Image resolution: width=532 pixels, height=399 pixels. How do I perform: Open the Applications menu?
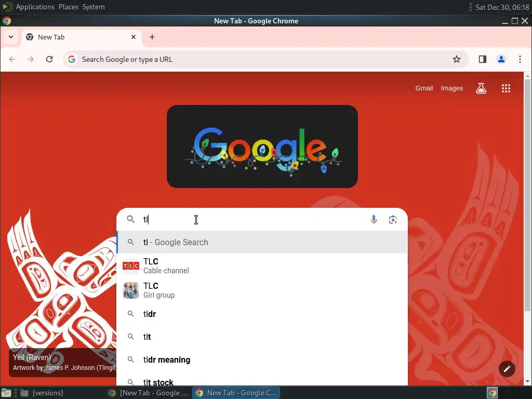click(35, 7)
